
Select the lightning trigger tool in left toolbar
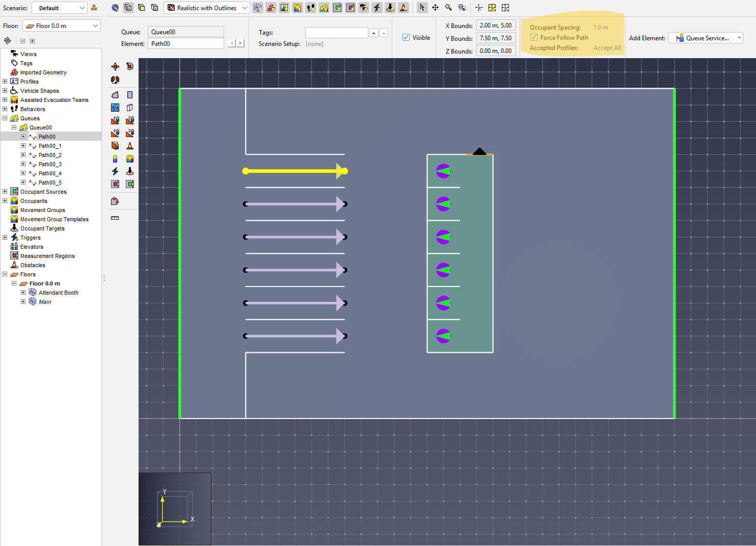115,171
